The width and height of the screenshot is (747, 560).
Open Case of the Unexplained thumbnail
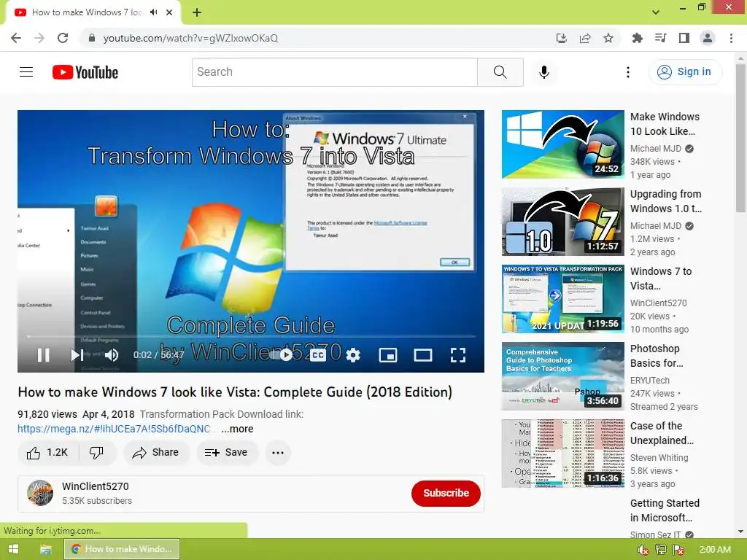tap(562, 454)
